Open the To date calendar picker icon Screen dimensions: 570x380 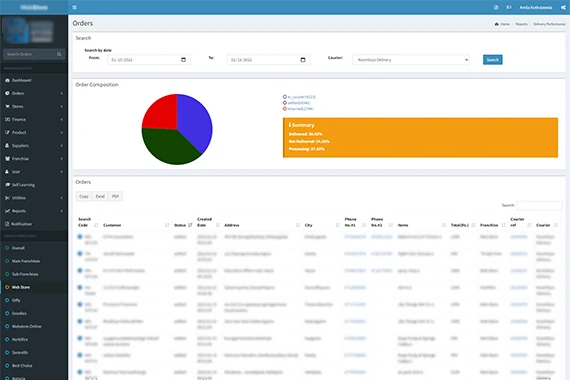pyautogui.click(x=303, y=60)
